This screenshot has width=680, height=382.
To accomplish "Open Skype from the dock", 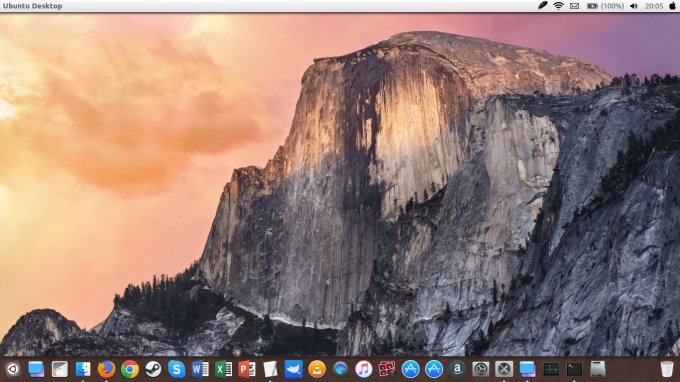I will (177, 369).
